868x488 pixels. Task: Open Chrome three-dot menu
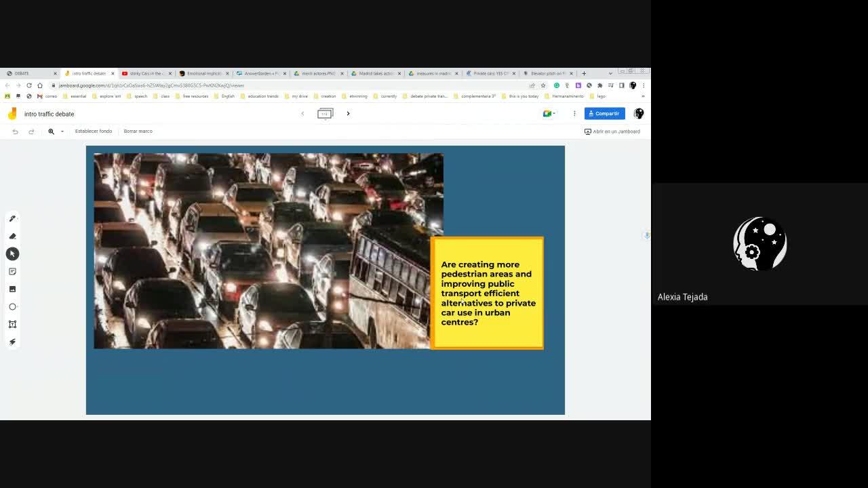tap(644, 85)
